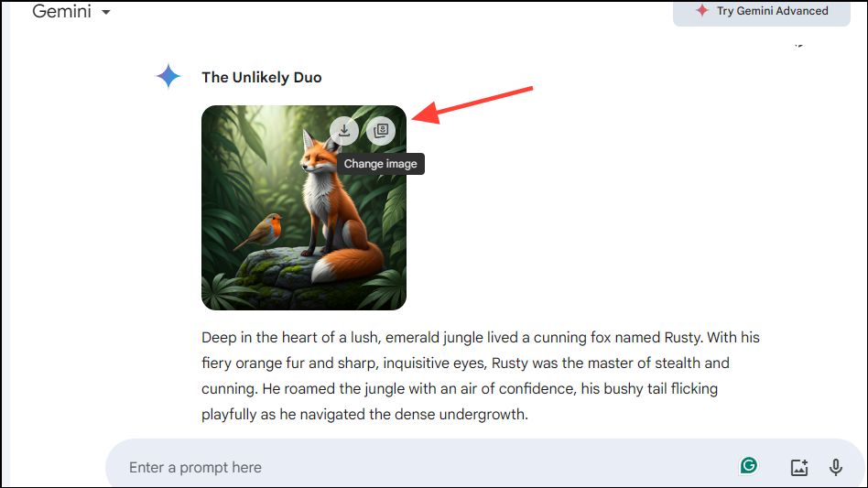Select The Unlikely Duo heading
This screenshot has height=488, width=868.
pyautogui.click(x=261, y=78)
